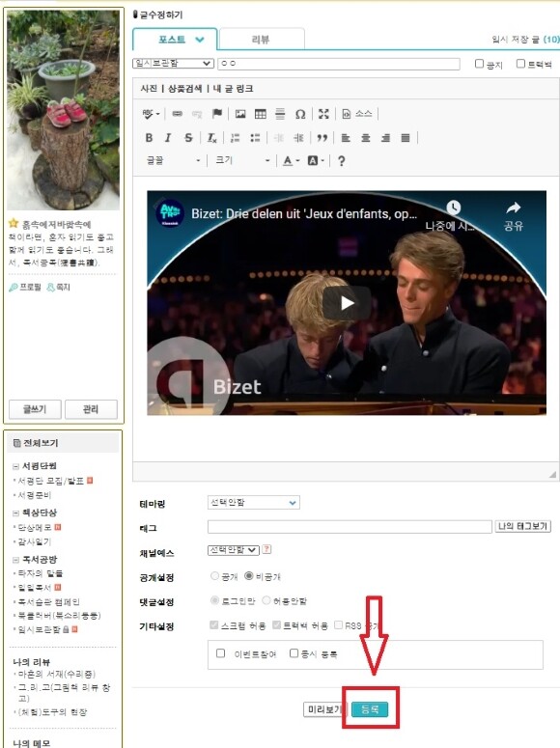Insert a hyperlink with the link icon

point(177,114)
